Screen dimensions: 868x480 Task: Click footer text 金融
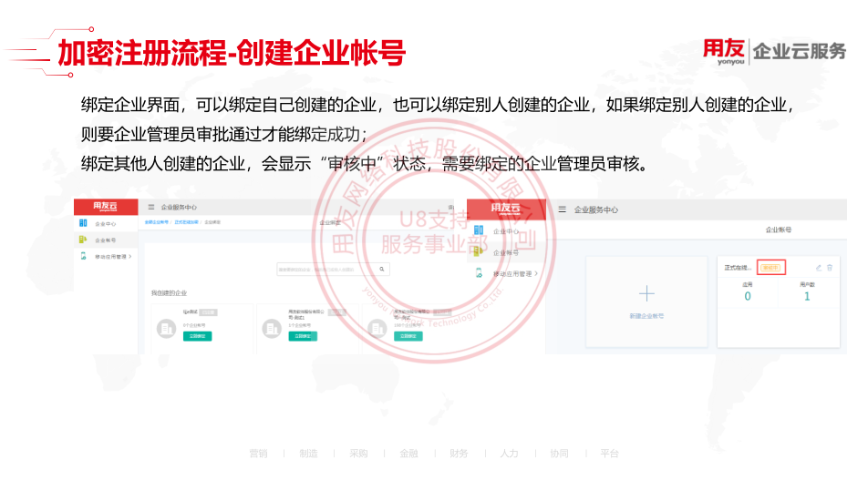[409, 454]
